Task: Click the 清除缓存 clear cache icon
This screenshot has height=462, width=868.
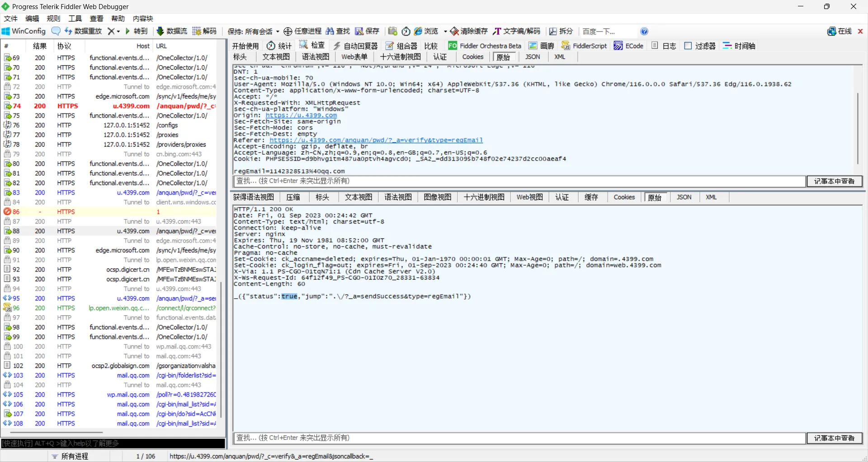Action: pyautogui.click(x=454, y=31)
